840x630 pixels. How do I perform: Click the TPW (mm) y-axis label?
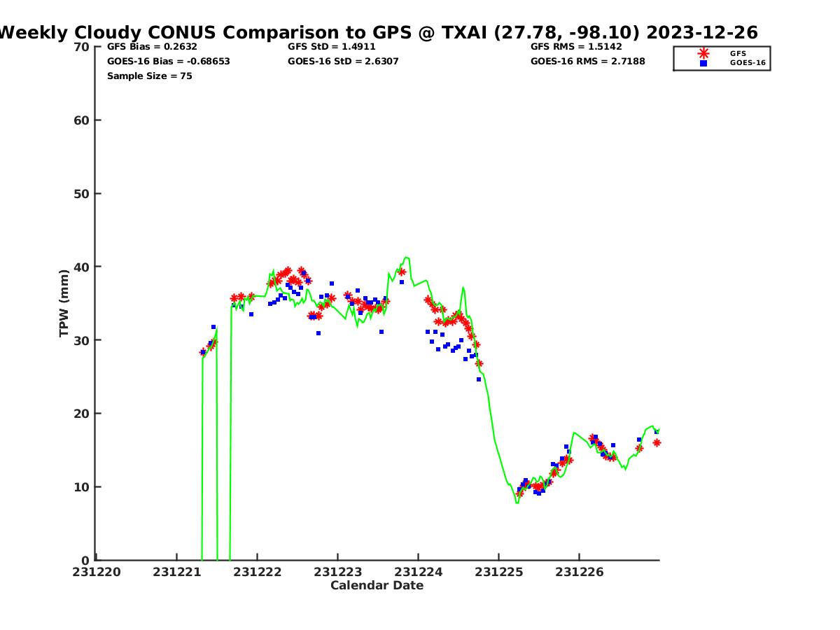click(x=64, y=303)
